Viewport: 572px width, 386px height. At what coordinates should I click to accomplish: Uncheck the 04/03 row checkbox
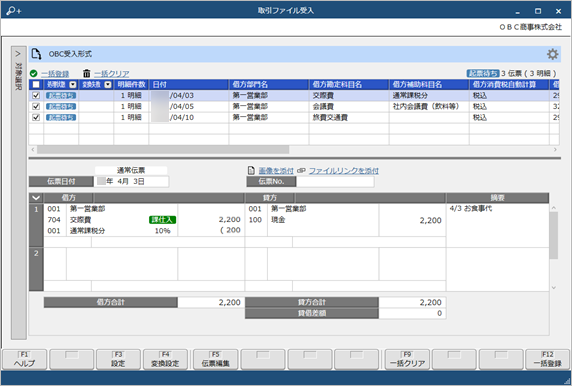pos(36,96)
